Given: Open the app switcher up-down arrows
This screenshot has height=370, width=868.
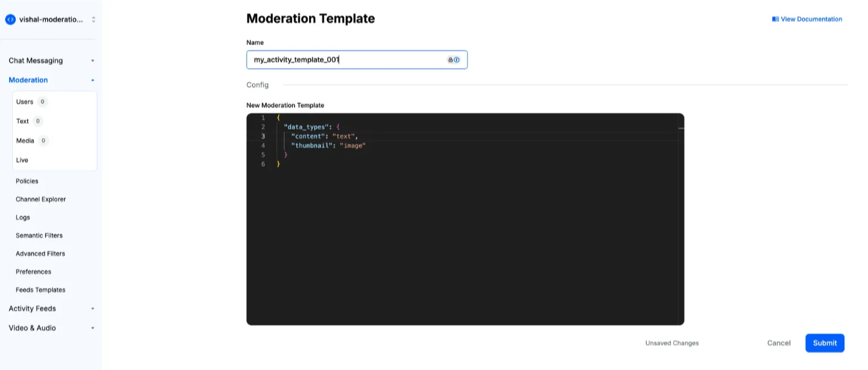Looking at the screenshot, I should (93, 19).
